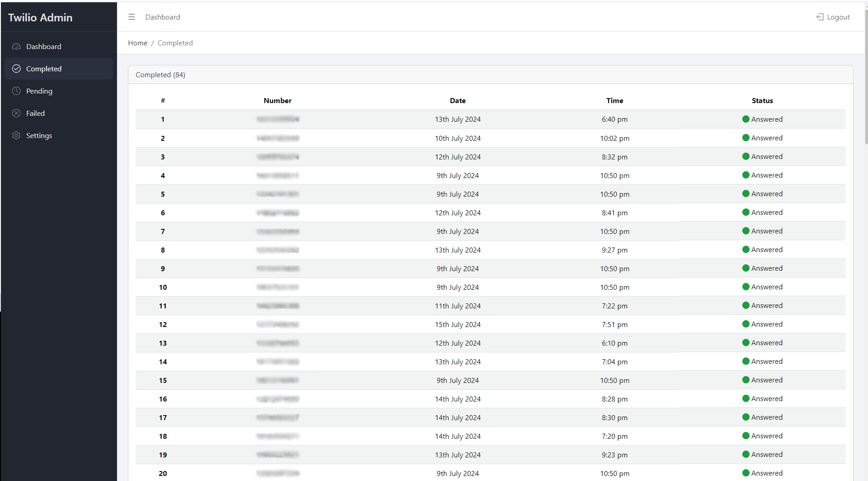Open Settings from the sidebar

tap(59, 135)
